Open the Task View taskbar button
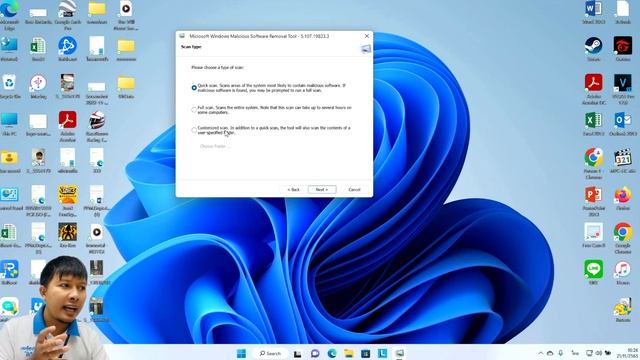Image resolution: width=640 pixels, height=360 pixels. point(298,353)
